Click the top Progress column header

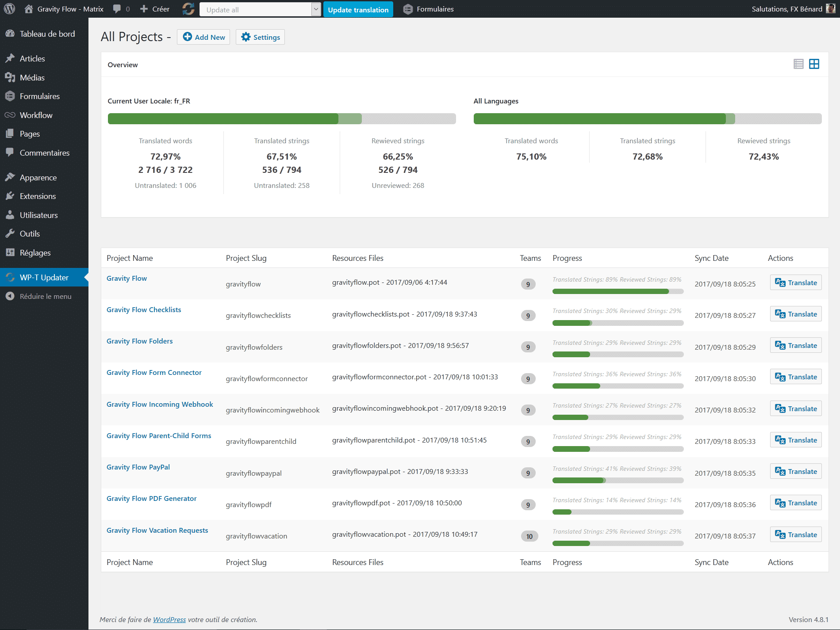pos(567,258)
